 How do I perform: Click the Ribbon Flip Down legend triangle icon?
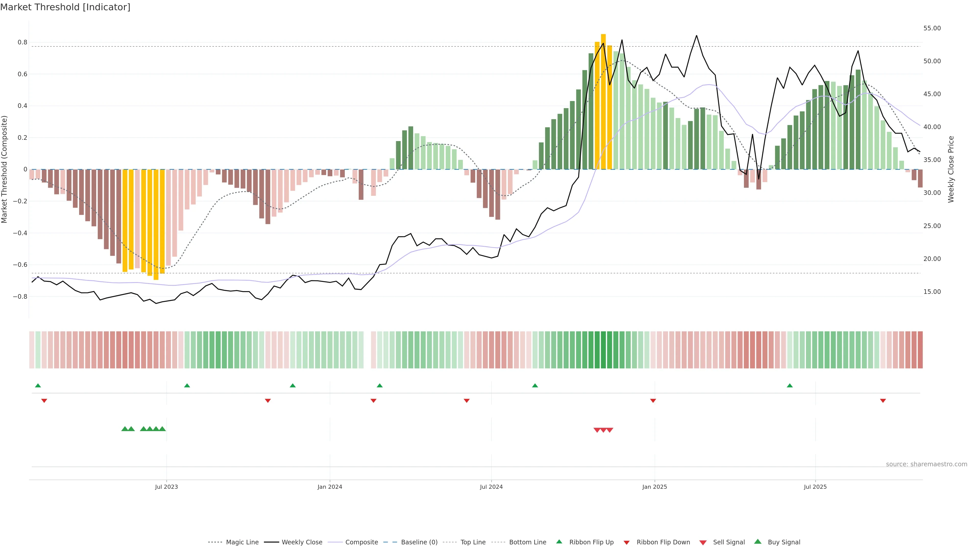(x=626, y=542)
